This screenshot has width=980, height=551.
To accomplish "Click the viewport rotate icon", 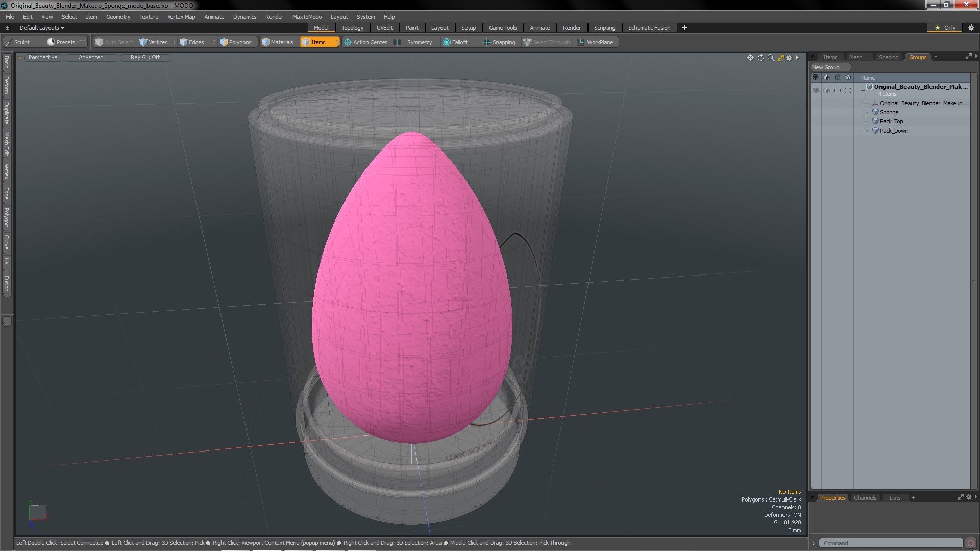I will [761, 58].
